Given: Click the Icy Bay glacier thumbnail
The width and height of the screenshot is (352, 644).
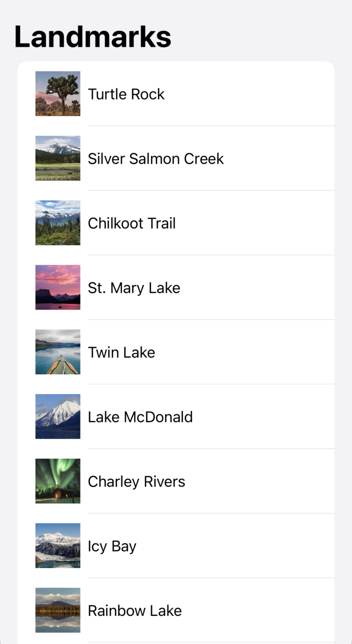Looking at the screenshot, I should [58, 546].
